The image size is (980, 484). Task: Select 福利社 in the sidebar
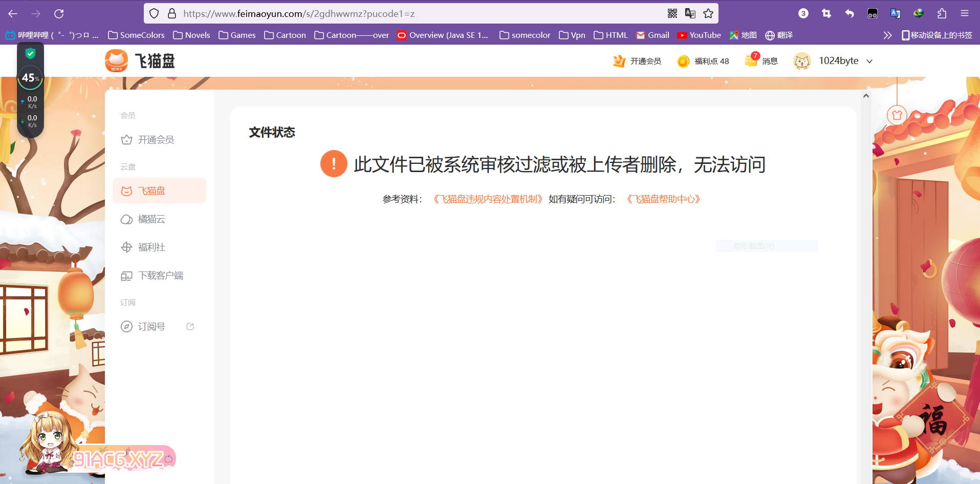[151, 247]
